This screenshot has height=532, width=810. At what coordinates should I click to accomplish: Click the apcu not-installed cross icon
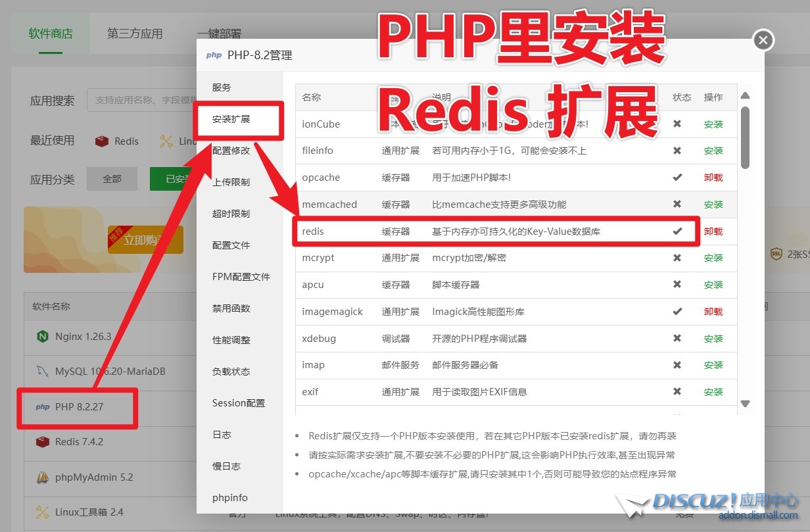coord(677,285)
